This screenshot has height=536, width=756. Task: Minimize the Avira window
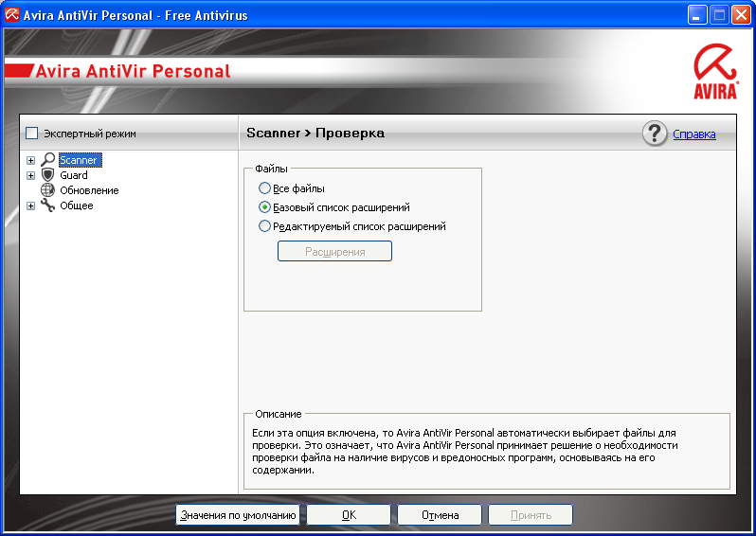coord(696,15)
